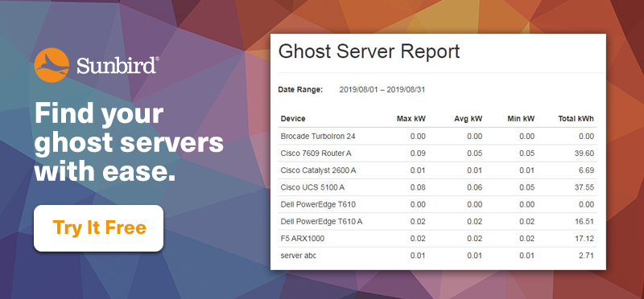Click Avg kW value for Dell PowerEdge T610 A

pyautogui.click(x=475, y=222)
